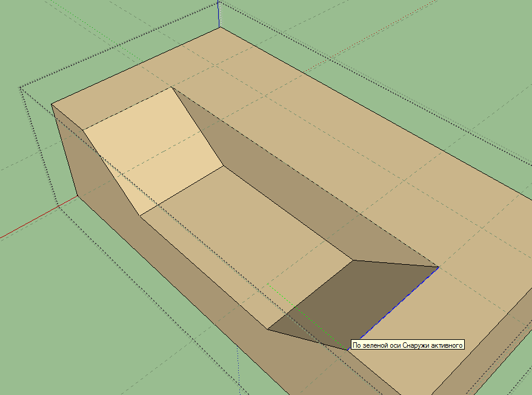Click the back top corner of the block

click(x=219, y=28)
